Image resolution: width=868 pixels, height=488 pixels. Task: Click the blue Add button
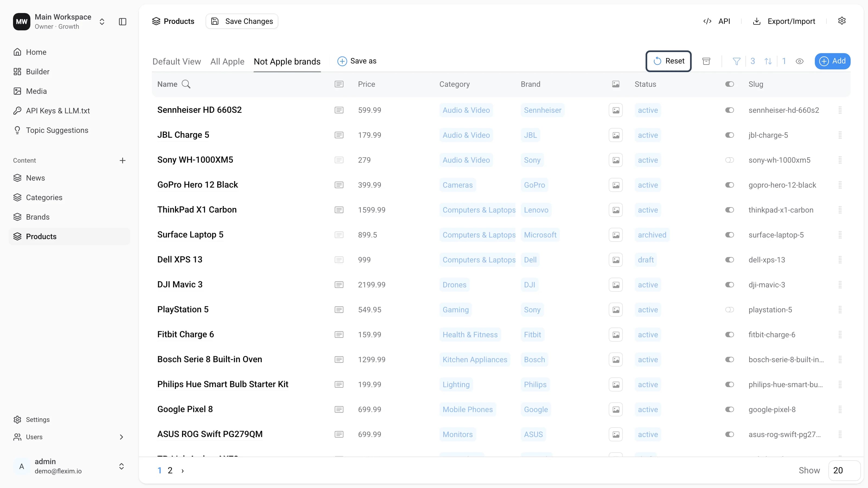(x=832, y=61)
